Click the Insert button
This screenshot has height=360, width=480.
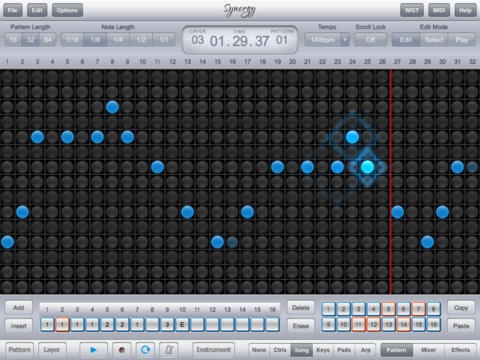point(19,326)
